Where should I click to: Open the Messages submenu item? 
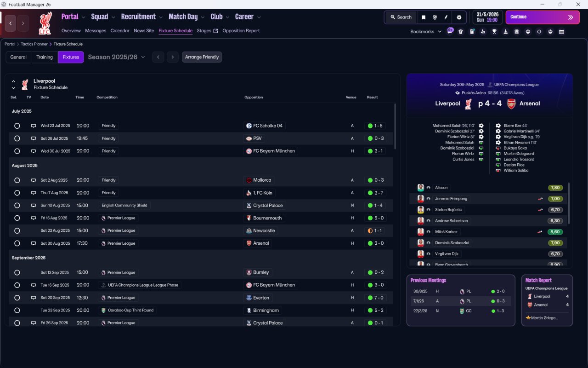(96, 31)
